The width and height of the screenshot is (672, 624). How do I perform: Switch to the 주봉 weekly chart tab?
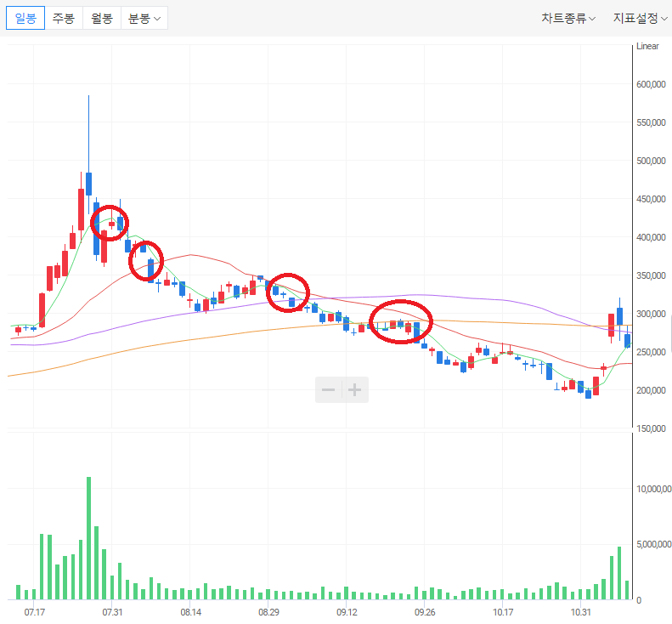[x=64, y=18]
